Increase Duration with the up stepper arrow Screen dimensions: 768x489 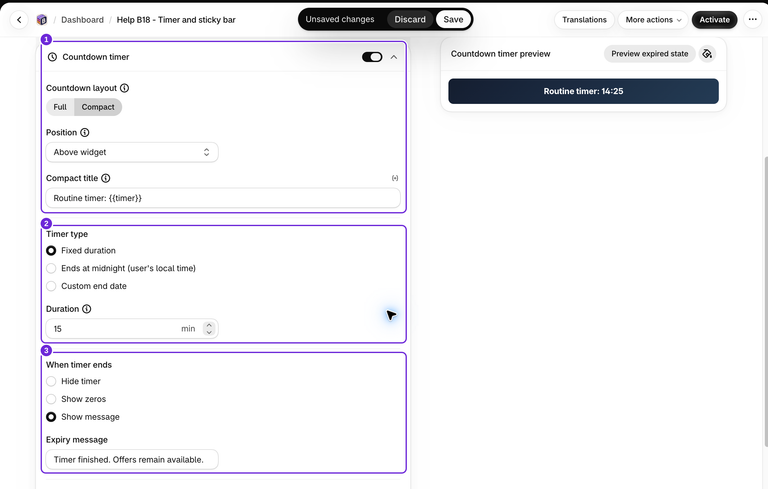[x=209, y=325]
